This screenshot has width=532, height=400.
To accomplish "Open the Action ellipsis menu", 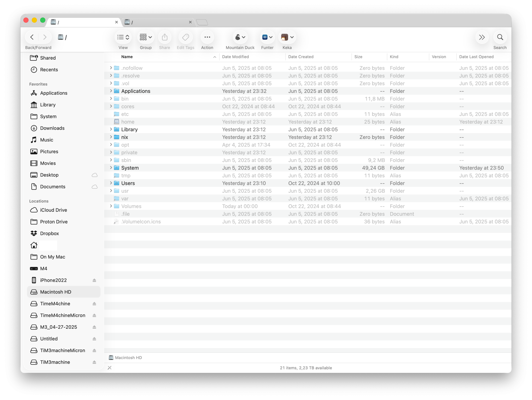I will 207,37.
